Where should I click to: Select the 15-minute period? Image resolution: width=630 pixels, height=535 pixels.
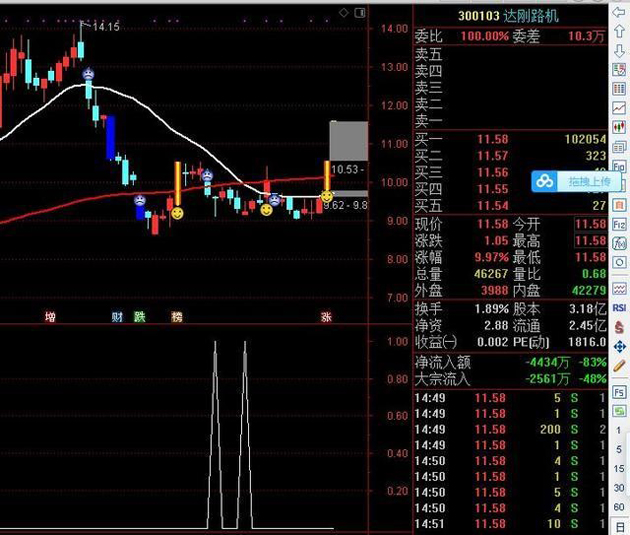pos(619,468)
